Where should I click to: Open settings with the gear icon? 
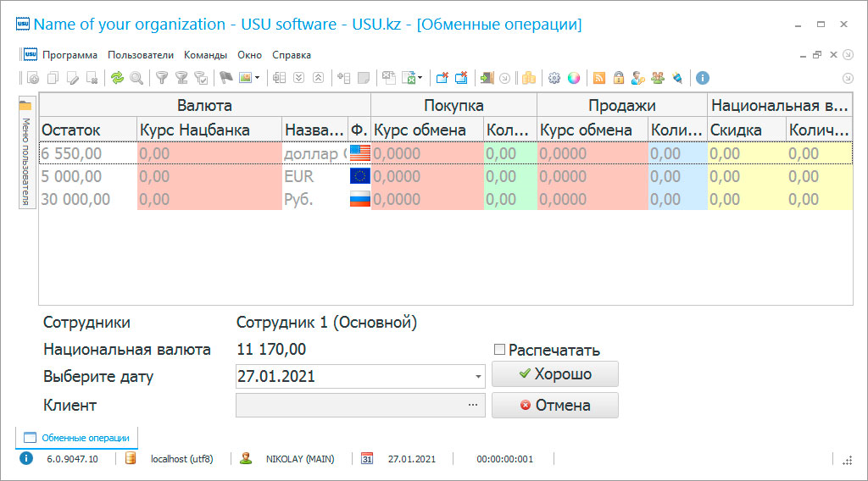coord(554,78)
